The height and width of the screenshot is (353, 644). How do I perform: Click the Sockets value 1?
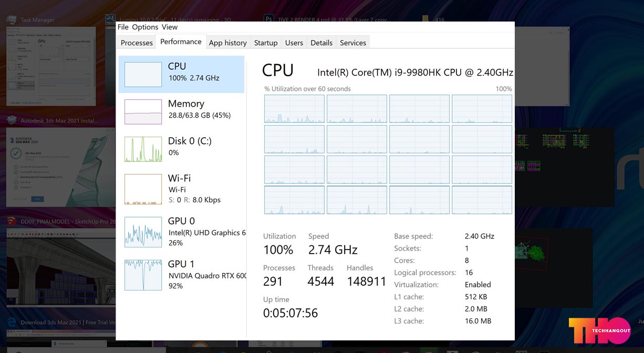pos(467,248)
